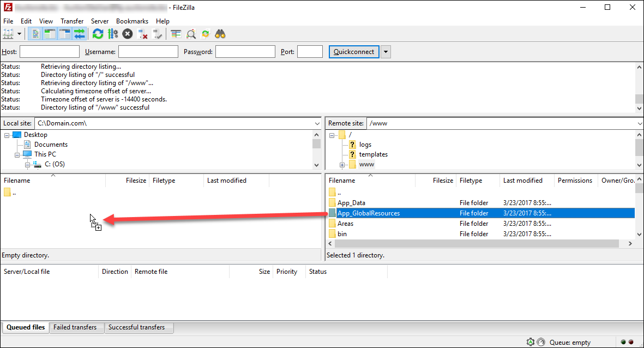Image resolution: width=644 pixels, height=348 pixels.
Task: Cancel the current operation
Action: [x=127, y=34]
